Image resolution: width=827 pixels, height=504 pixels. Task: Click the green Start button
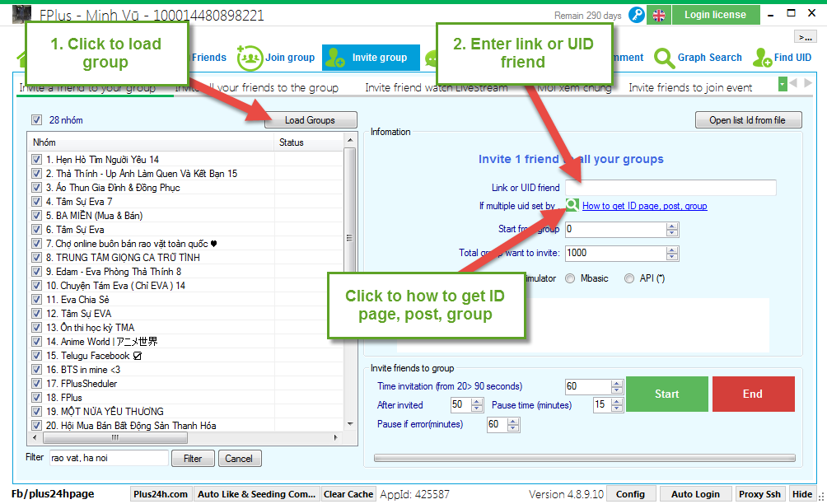[667, 394]
